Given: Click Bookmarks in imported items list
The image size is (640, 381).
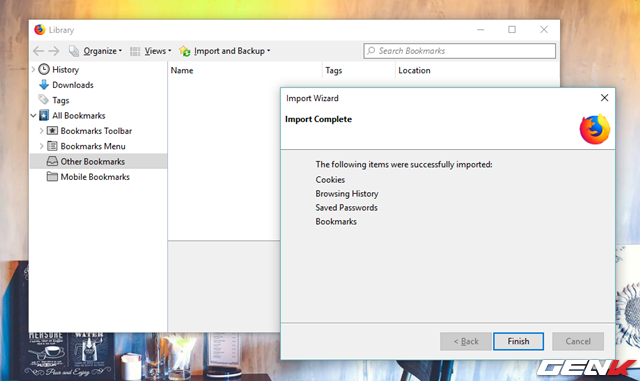Looking at the screenshot, I should [x=336, y=221].
